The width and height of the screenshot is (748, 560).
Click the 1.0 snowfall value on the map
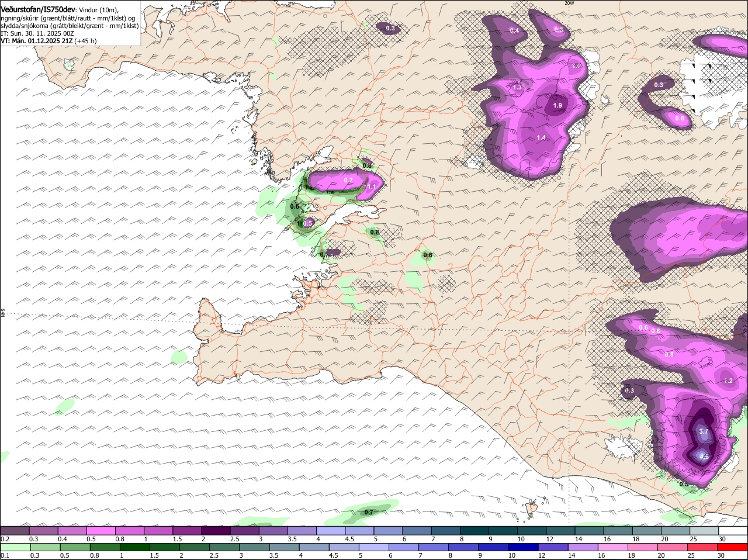pyautogui.click(x=577, y=66)
